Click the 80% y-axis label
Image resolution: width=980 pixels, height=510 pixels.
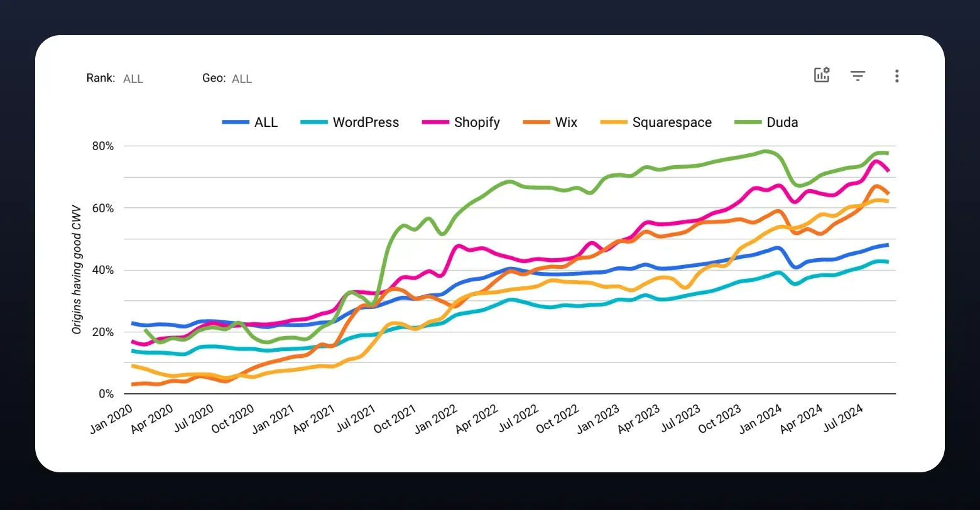[x=102, y=146]
